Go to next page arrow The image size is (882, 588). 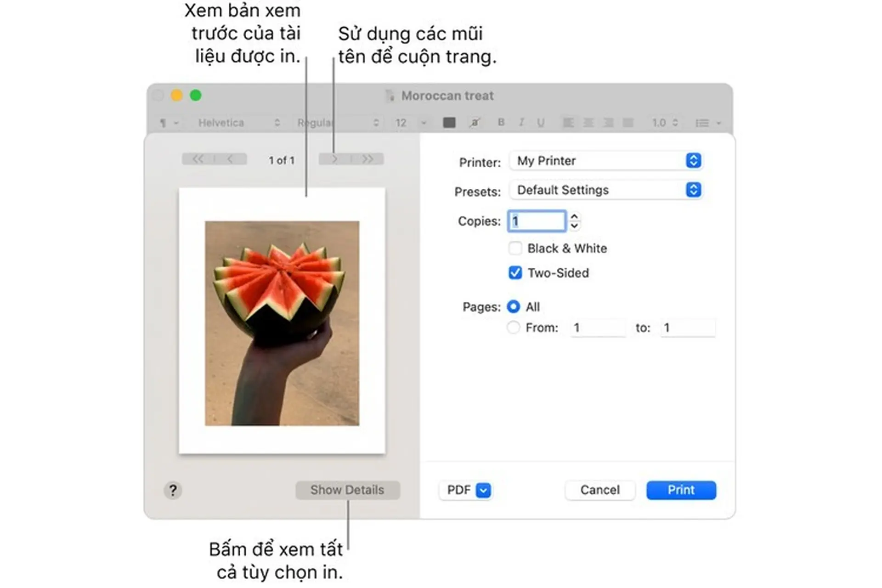[x=334, y=159]
